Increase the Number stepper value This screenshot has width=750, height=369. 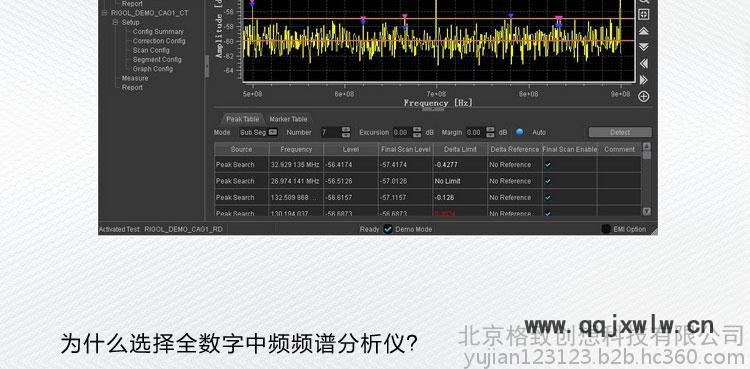click(x=346, y=129)
